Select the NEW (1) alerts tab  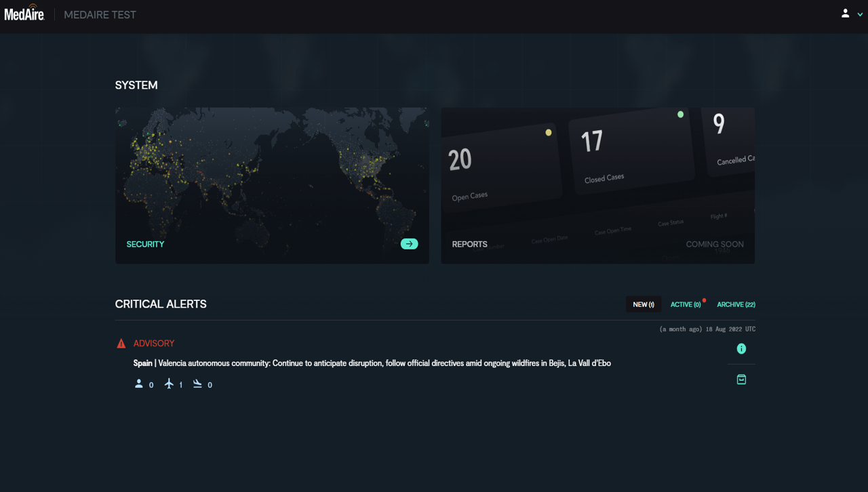click(643, 304)
